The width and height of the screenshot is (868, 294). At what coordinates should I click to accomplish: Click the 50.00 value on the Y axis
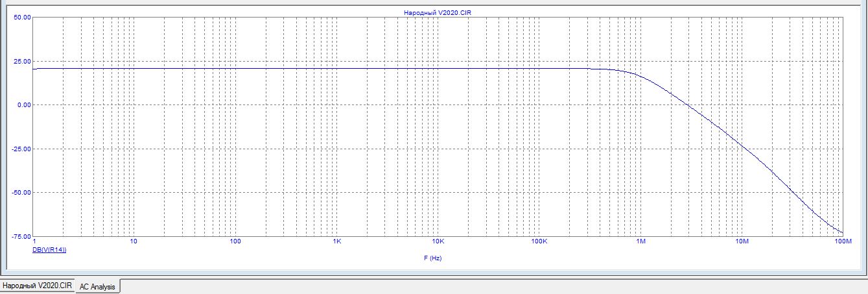(x=22, y=18)
